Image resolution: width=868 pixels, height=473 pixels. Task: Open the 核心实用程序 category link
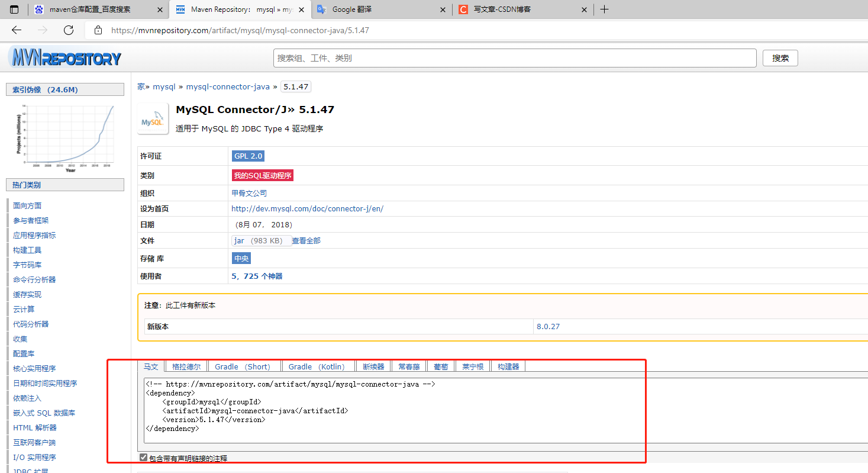click(x=34, y=369)
